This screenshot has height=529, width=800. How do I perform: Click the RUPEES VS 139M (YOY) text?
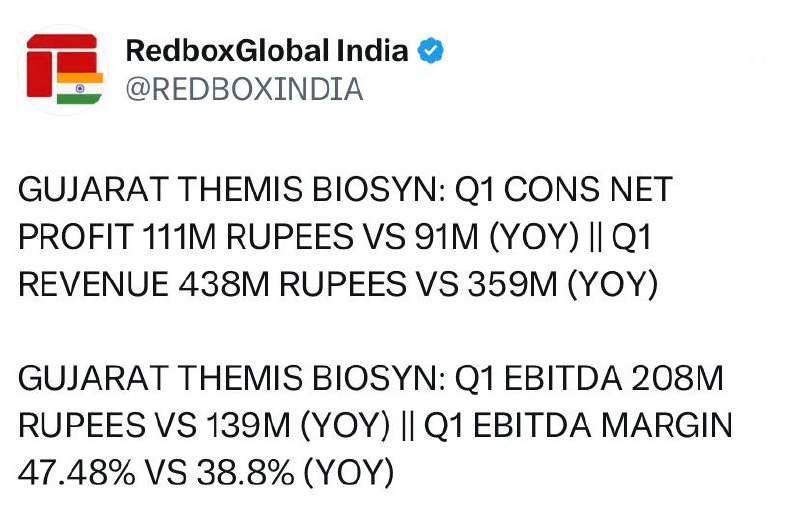pos(204,425)
